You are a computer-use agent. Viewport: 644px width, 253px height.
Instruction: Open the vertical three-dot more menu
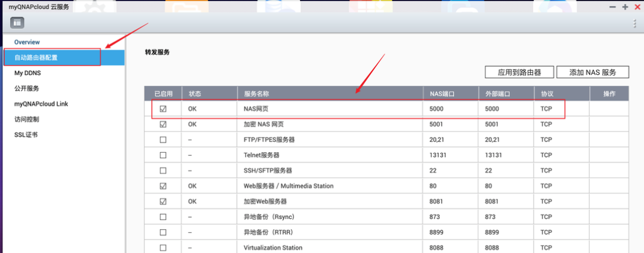click(x=634, y=23)
